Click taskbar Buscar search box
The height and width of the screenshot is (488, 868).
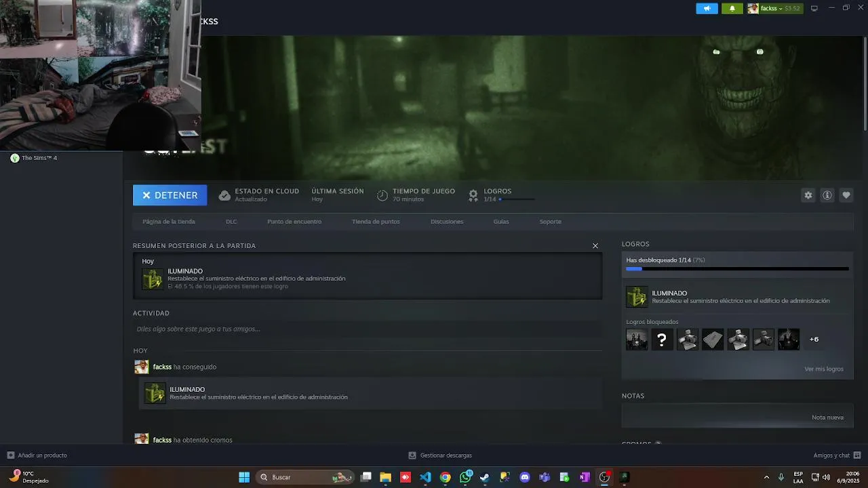305,477
